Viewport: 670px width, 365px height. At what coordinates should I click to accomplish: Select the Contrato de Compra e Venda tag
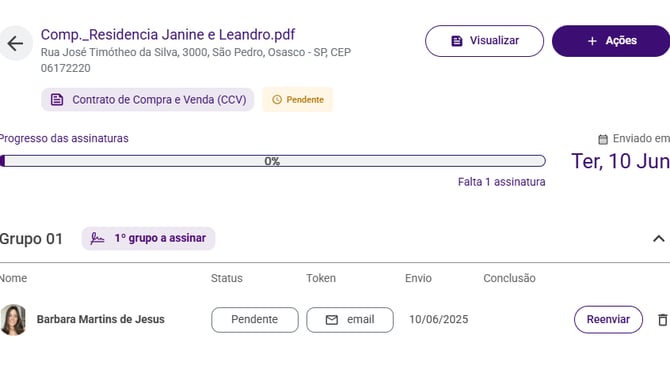[147, 100]
